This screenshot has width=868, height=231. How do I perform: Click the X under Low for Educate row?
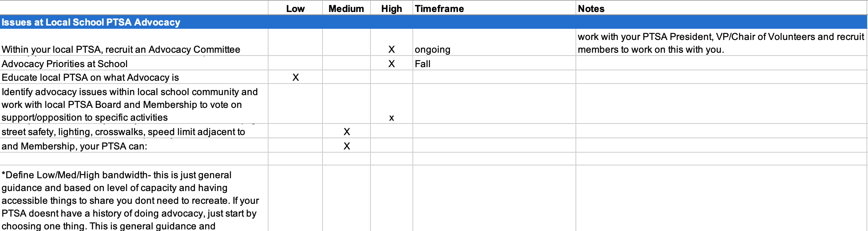click(296, 77)
